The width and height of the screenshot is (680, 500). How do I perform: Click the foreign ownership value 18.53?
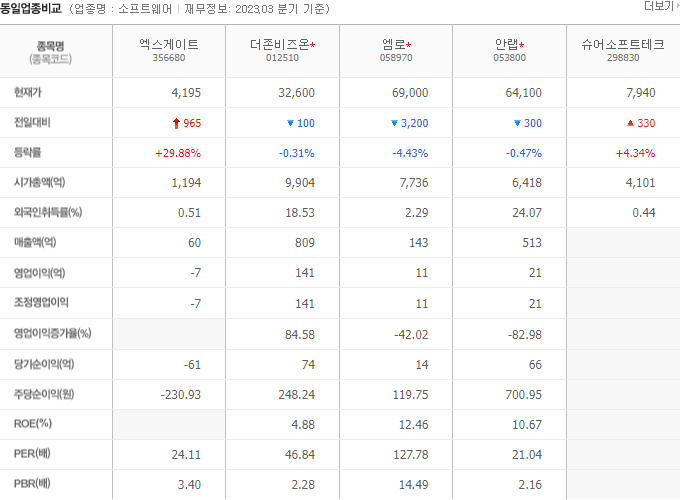coord(300,213)
